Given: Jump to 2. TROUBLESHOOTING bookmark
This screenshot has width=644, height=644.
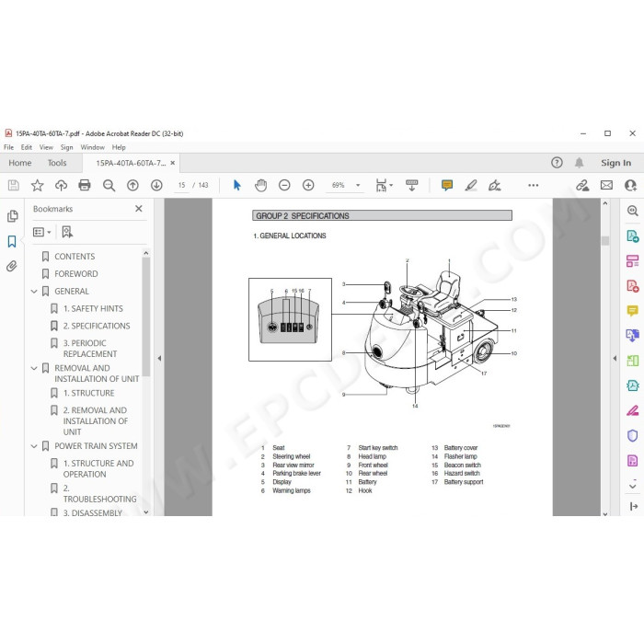Looking at the screenshot, I should 99,494.
